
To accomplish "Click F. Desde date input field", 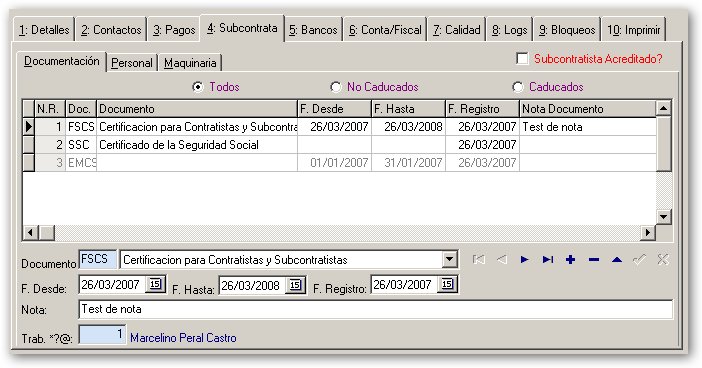I will (113, 284).
